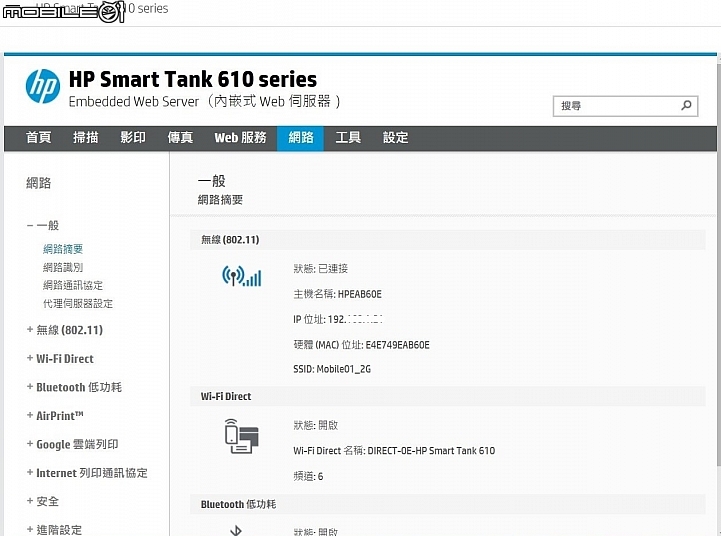Screen dimensions: 721x536
Task: Click the 狀態: 已連接 wireless status text
Action: [320, 268]
